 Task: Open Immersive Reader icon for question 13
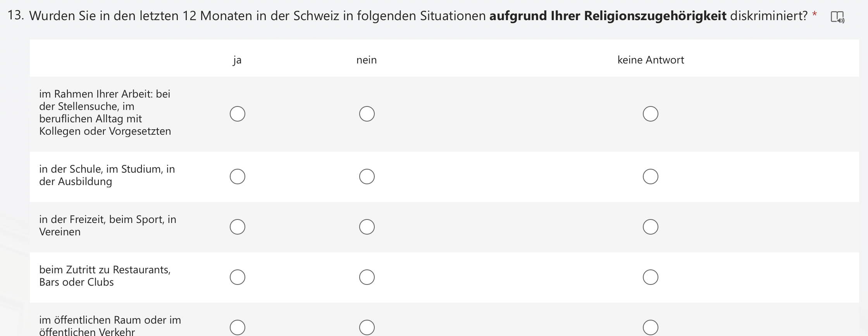[x=837, y=17]
